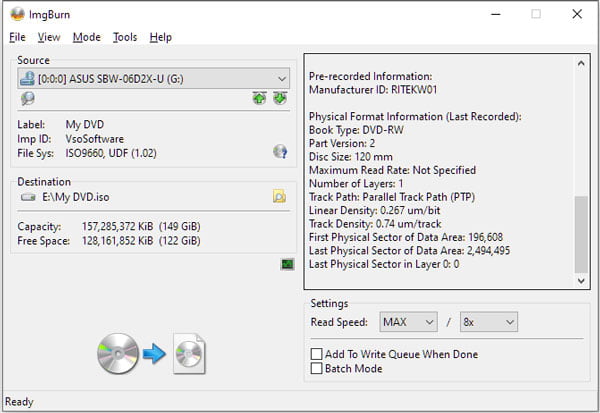Click the info panel scroll-up arrow

coord(581,63)
